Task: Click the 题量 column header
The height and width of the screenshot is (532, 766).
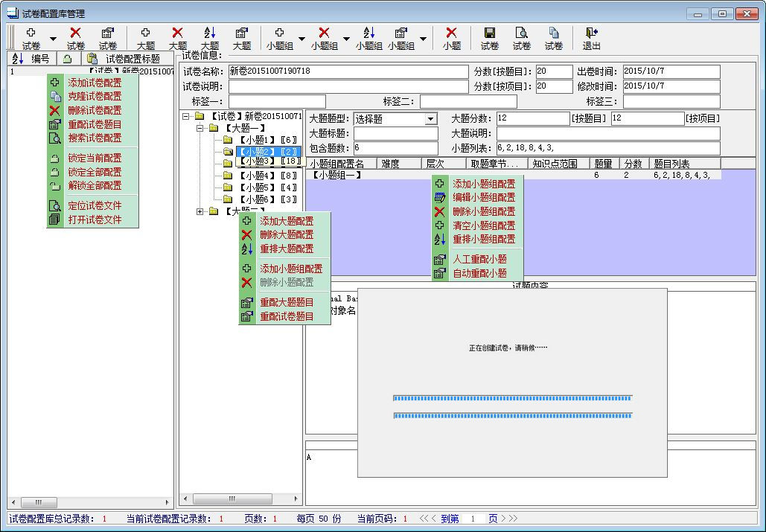Action: [x=604, y=164]
